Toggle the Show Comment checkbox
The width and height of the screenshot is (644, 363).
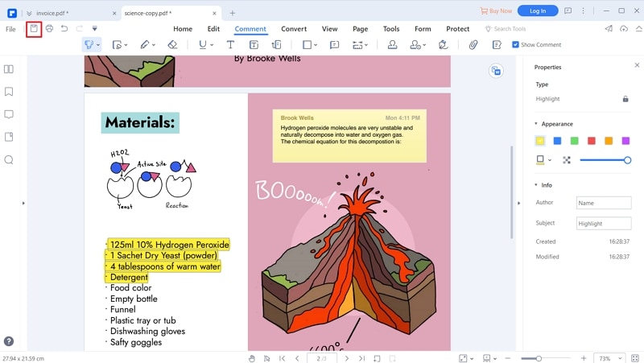tap(515, 44)
